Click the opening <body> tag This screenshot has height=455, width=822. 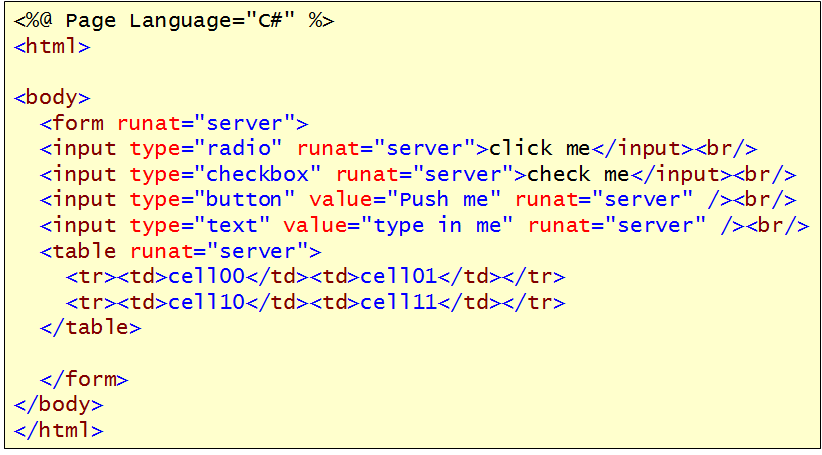click(52, 98)
